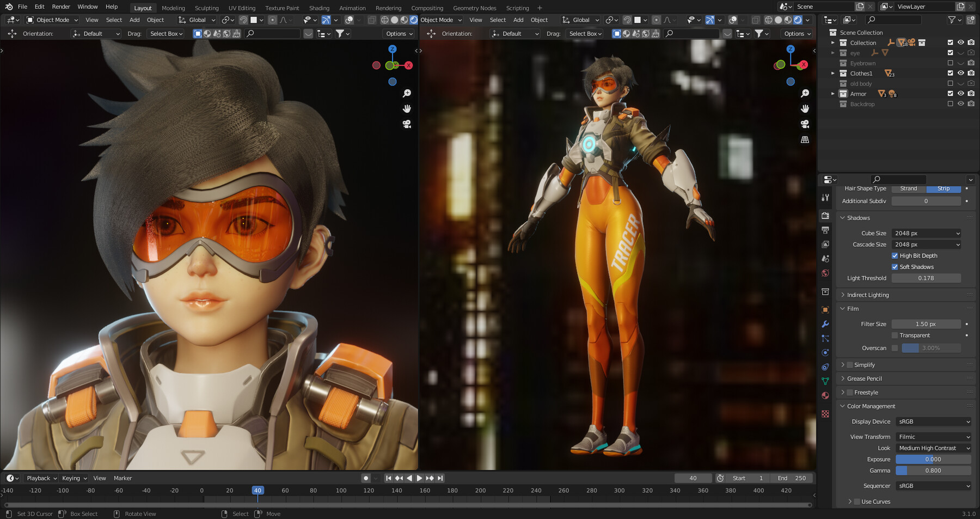
Task: Collapse the Shadows panel
Action: 843,218
